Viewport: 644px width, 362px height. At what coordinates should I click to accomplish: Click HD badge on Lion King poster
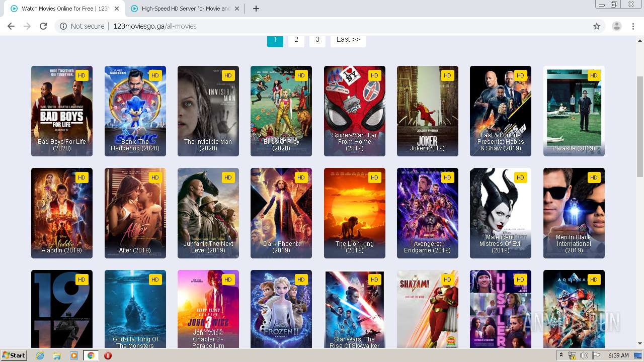click(374, 177)
